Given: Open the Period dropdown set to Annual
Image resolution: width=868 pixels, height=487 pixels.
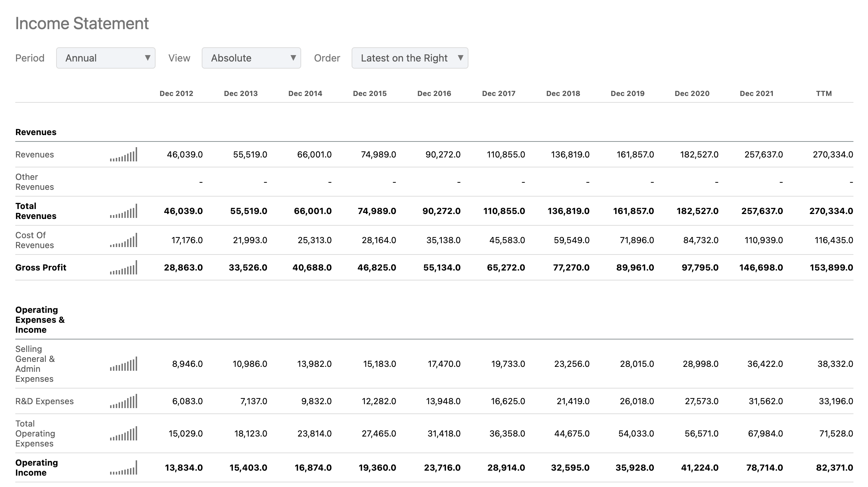Looking at the screenshot, I should coord(105,58).
